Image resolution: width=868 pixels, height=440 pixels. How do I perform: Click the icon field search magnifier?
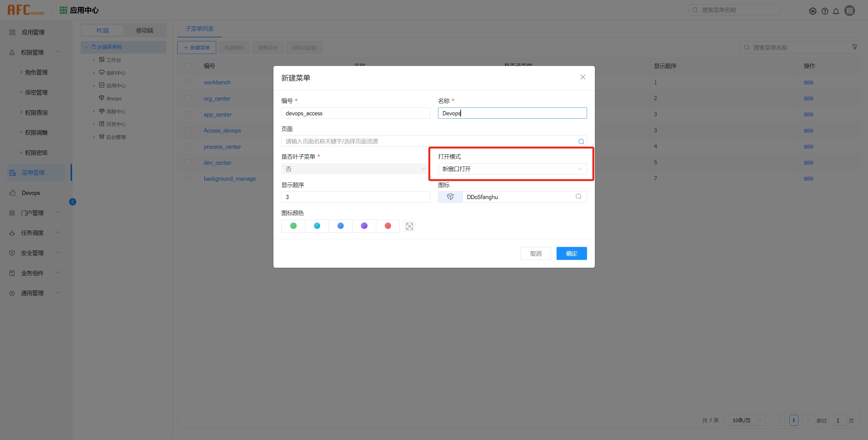[578, 197]
